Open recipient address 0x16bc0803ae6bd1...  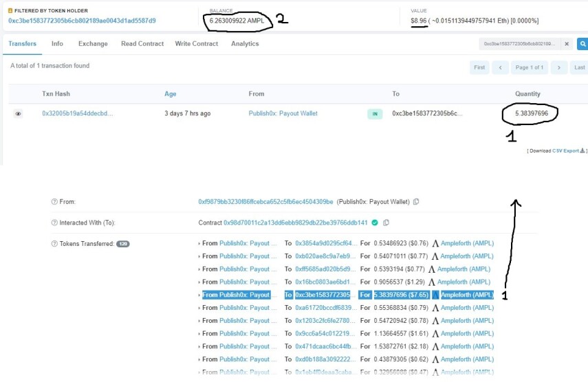click(325, 282)
